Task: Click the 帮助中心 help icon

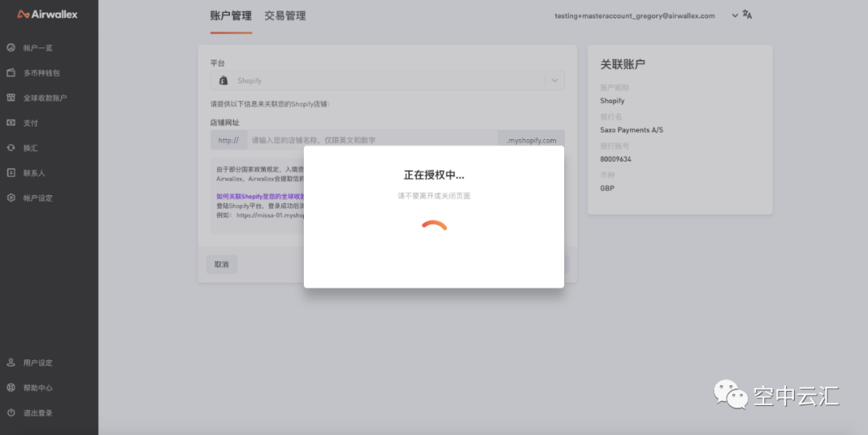Action: [x=11, y=388]
